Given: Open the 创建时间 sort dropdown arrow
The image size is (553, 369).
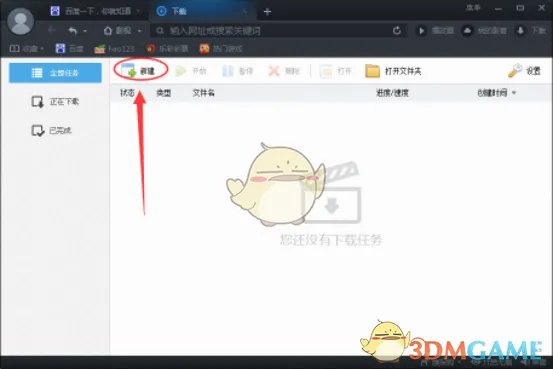Looking at the screenshot, I should (514, 93).
